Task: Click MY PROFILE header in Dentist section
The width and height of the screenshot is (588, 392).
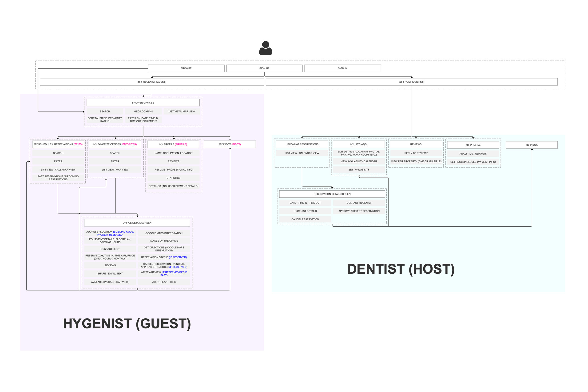Action: [473, 145]
